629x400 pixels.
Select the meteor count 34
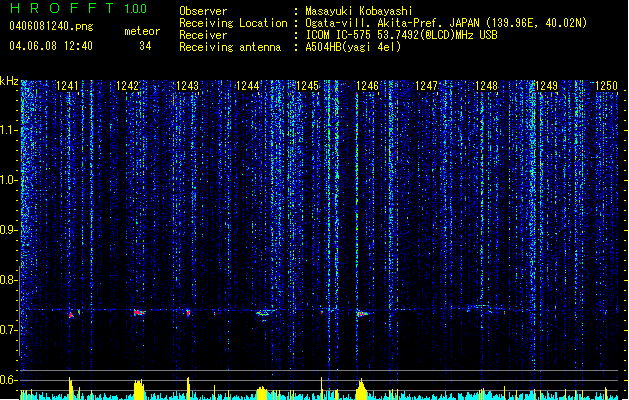(145, 46)
